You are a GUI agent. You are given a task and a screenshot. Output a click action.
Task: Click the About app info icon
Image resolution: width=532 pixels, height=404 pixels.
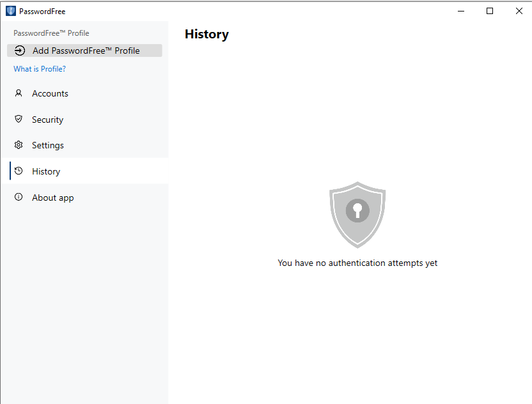coord(19,198)
